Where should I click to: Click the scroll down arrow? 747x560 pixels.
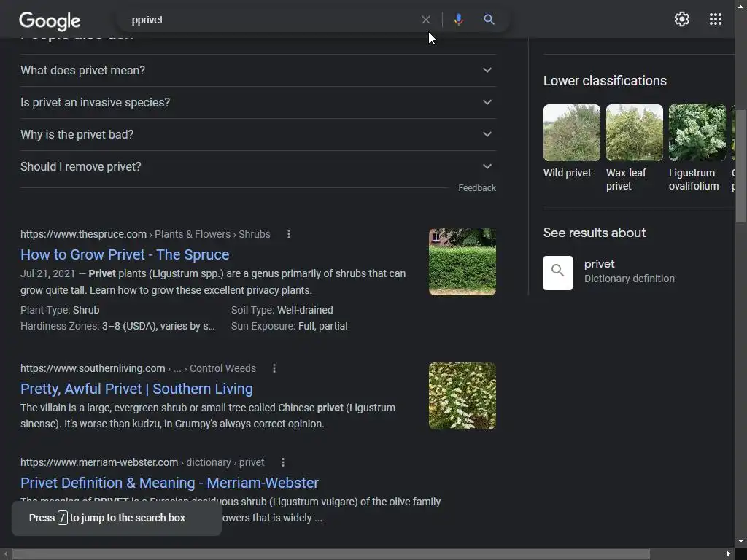pyautogui.click(x=740, y=541)
